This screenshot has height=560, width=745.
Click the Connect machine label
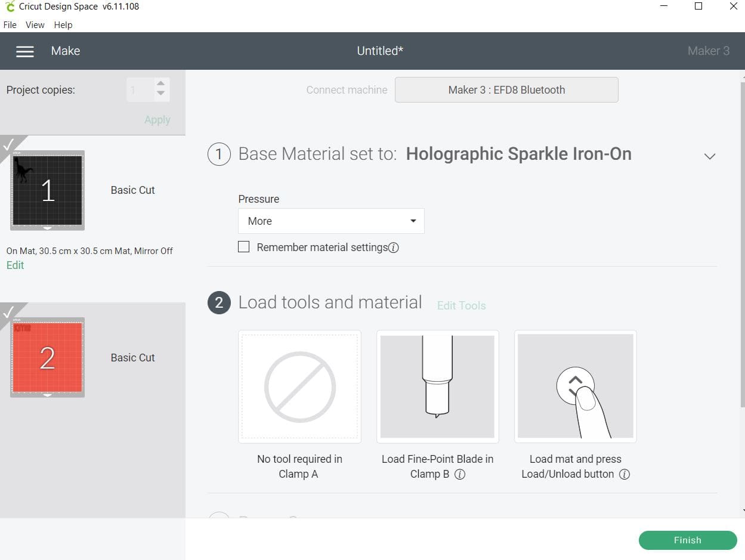point(347,90)
